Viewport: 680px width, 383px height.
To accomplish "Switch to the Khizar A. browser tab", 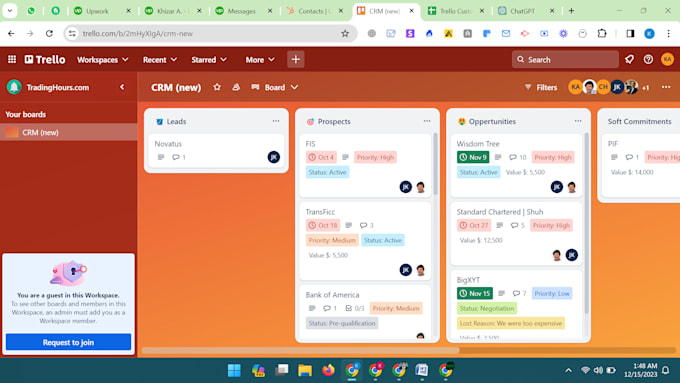I will [x=173, y=11].
